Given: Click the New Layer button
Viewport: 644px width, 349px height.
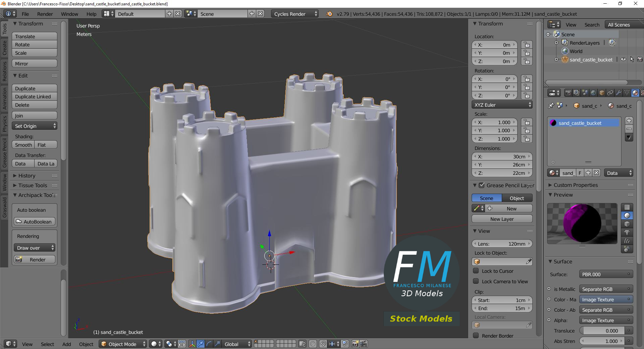Looking at the screenshot, I should (x=502, y=219).
